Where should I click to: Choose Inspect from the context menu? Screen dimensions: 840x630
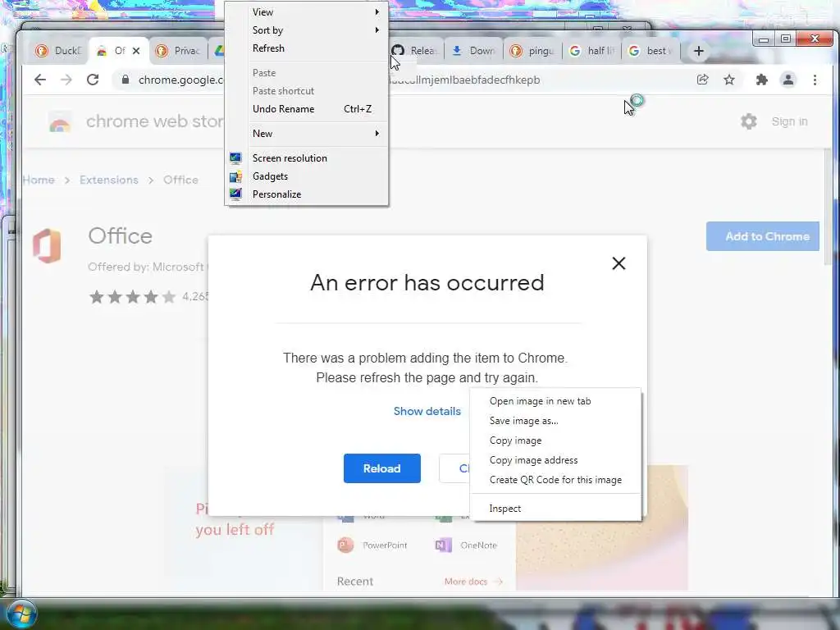(555, 509)
